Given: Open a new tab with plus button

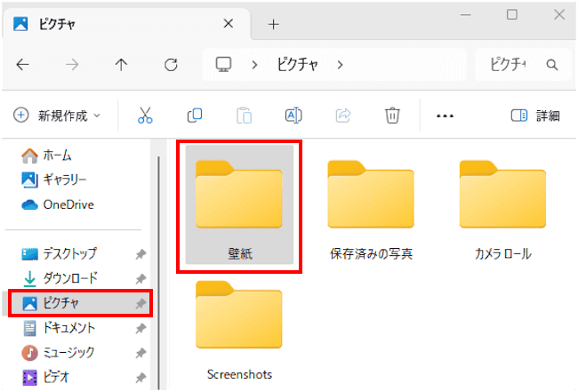Looking at the screenshot, I should coord(274,24).
